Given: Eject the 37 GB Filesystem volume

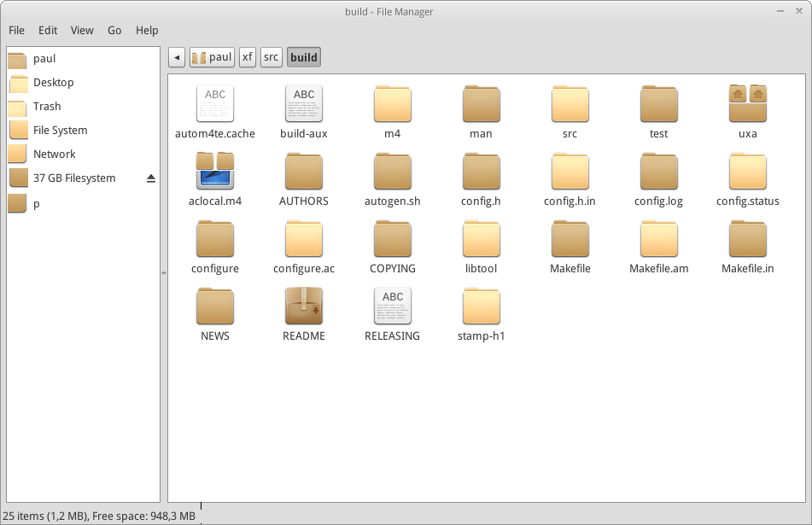Looking at the screenshot, I should 151,178.
